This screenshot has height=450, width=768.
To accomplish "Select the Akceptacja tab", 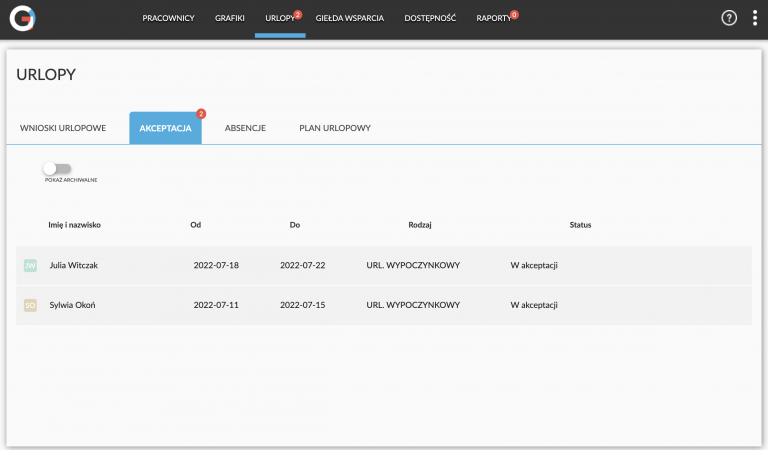I will (165, 128).
